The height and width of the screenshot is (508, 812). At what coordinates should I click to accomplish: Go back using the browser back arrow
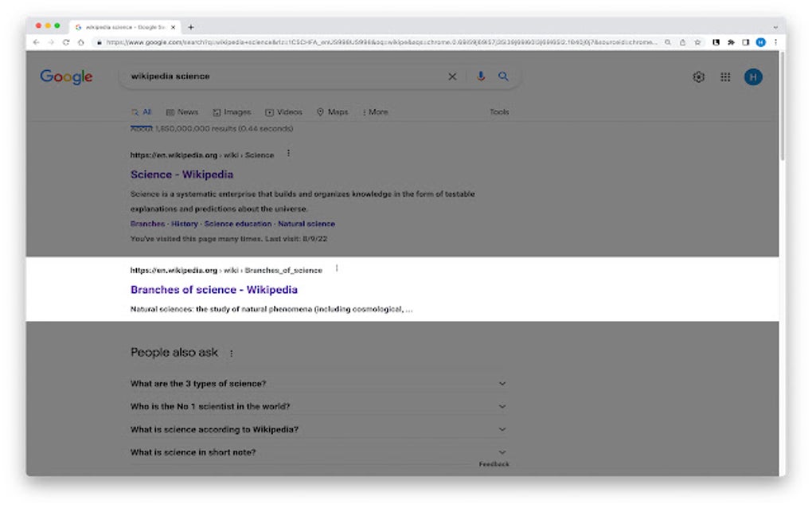point(37,42)
